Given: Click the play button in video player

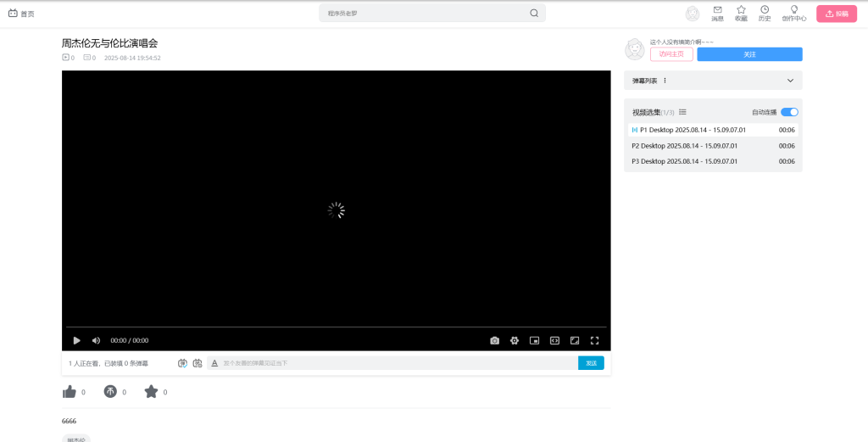Looking at the screenshot, I should [x=76, y=340].
